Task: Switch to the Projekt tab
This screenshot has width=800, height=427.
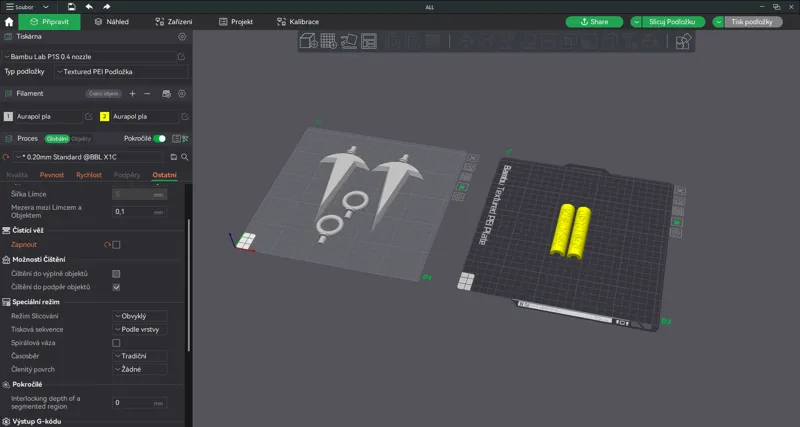Action: 236,22
